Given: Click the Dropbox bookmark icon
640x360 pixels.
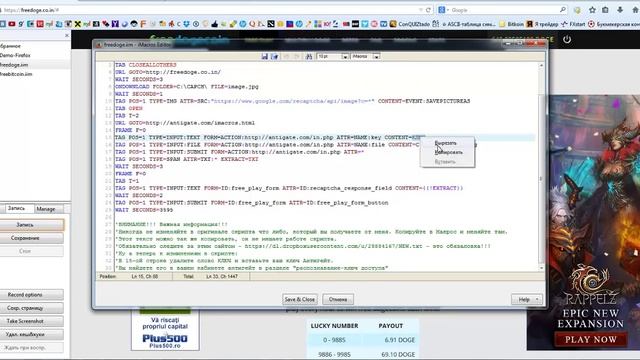Looking at the screenshot, I should click(x=187, y=24).
